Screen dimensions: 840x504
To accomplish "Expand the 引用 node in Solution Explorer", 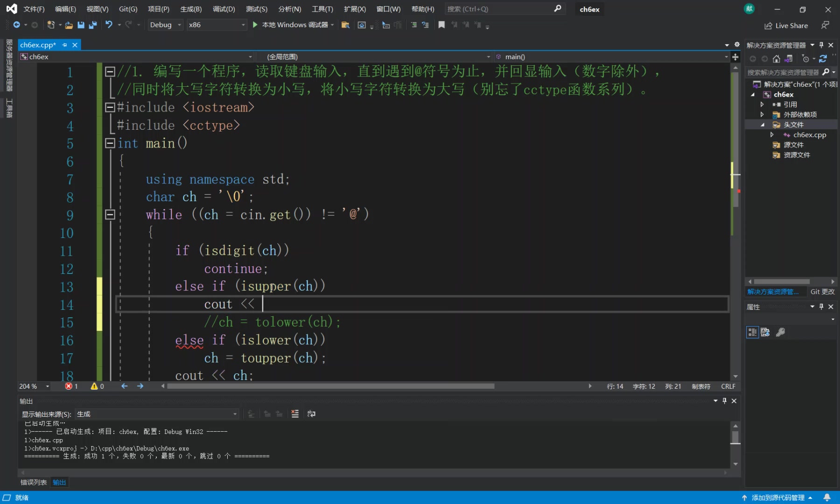I will tap(762, 105).
